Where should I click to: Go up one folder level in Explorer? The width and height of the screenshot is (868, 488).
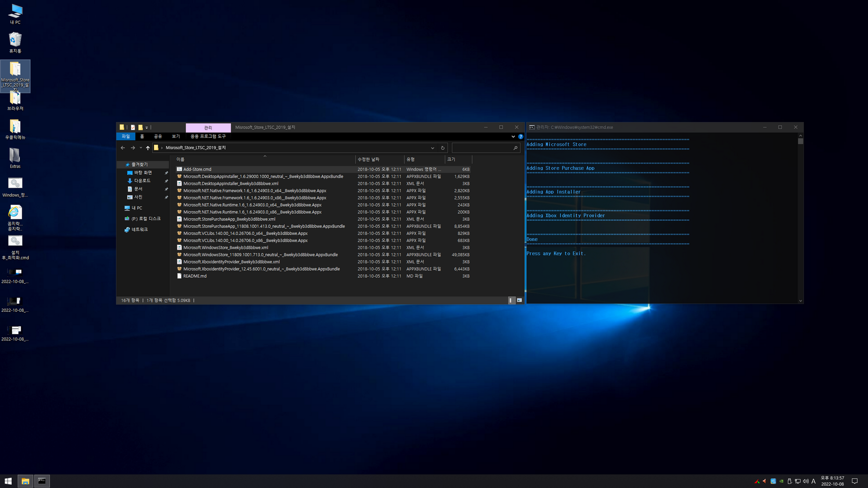(148, 148)
